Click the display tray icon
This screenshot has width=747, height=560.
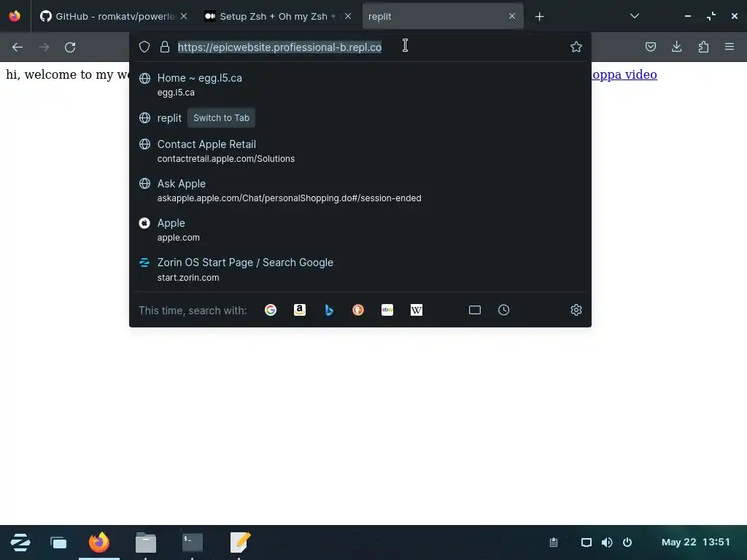(x=587, y=542)
